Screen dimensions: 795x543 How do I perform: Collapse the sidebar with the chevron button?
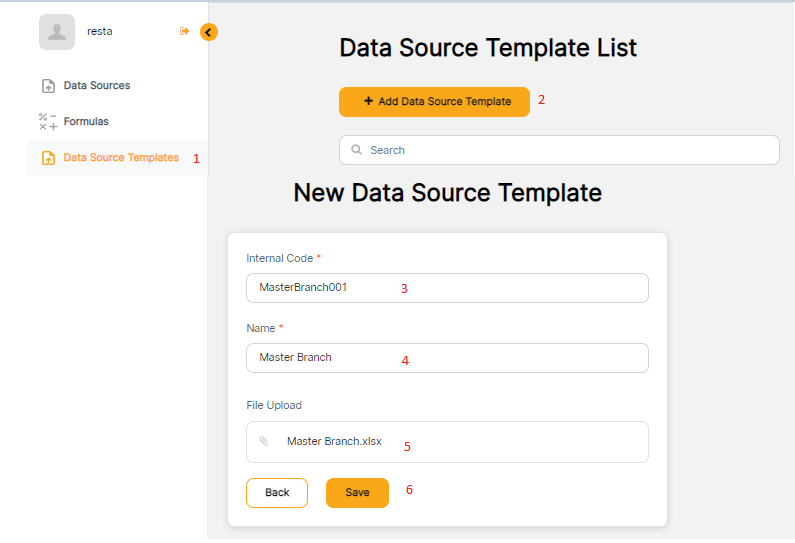tap(208, 32)
